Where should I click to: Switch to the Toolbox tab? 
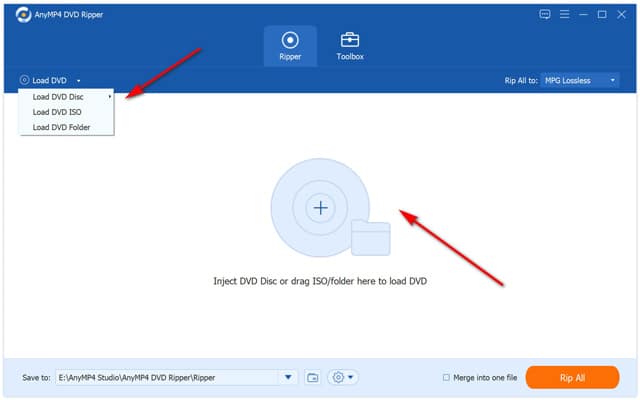[350, 46]
